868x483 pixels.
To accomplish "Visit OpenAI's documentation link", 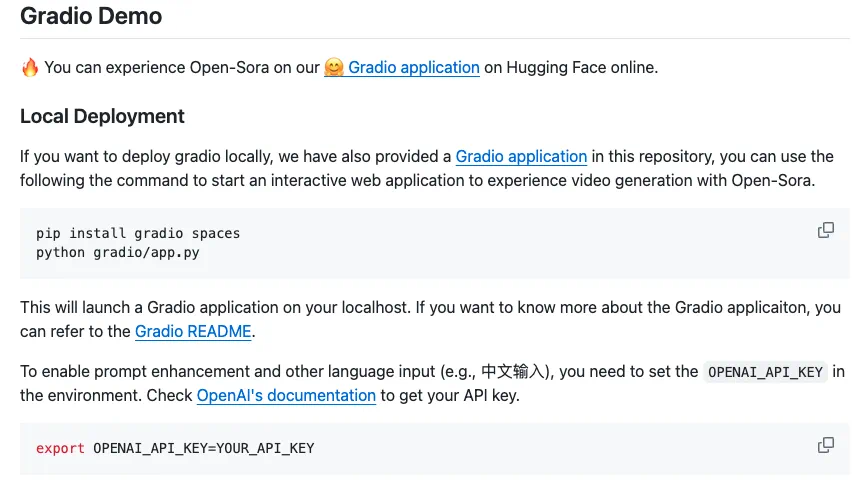I will pyautogui.click(x=286, y=395).
